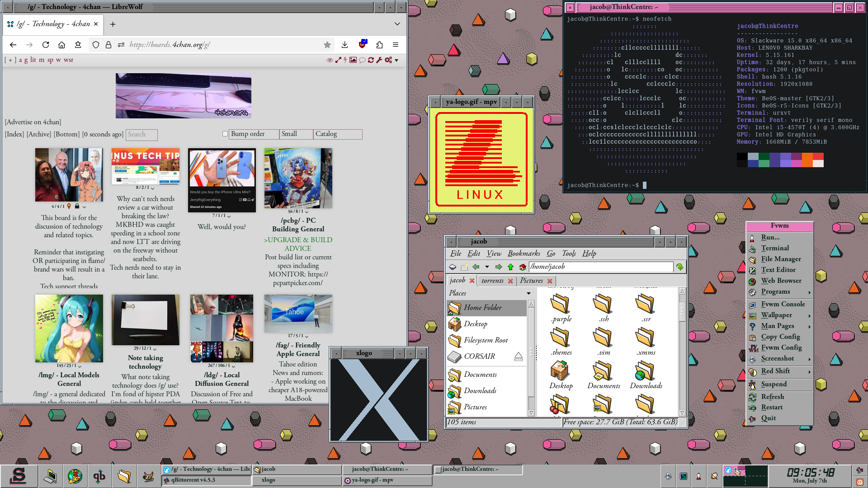Image resolution: width=868 pixels, height=488 pixels.
Task: Open File menu in file manager
Action: point(456,253)
